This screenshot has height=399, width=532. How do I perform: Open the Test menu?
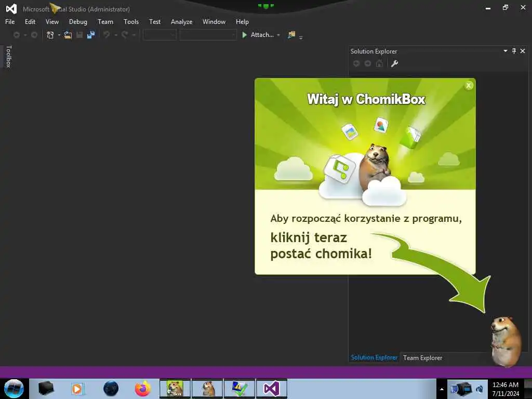155,22
